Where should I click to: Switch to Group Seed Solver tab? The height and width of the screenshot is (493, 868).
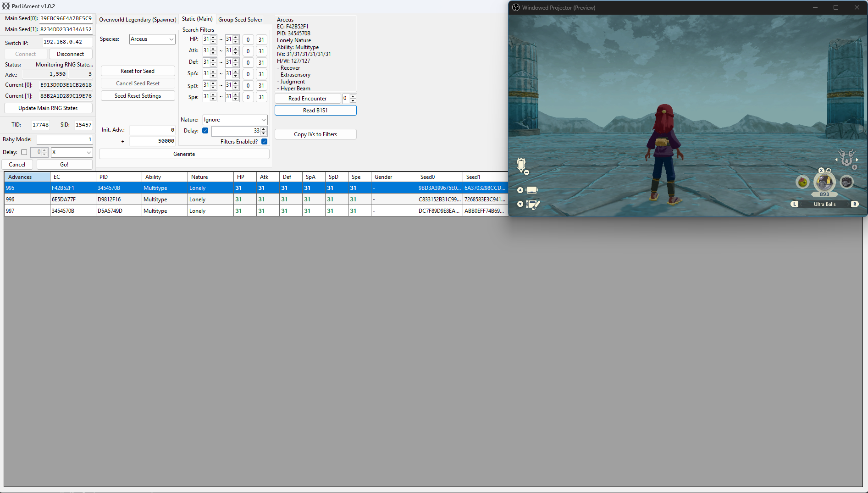click(x=240, y=20)
